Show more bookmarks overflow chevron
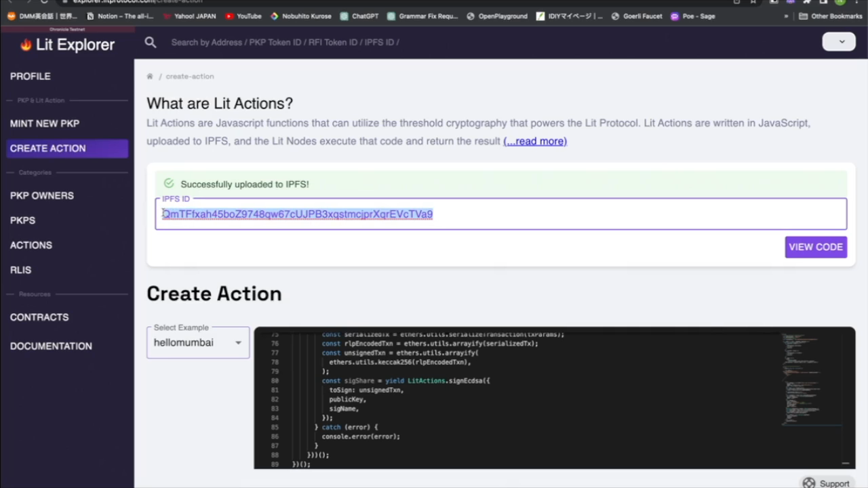868x488 pixels. 786,16
